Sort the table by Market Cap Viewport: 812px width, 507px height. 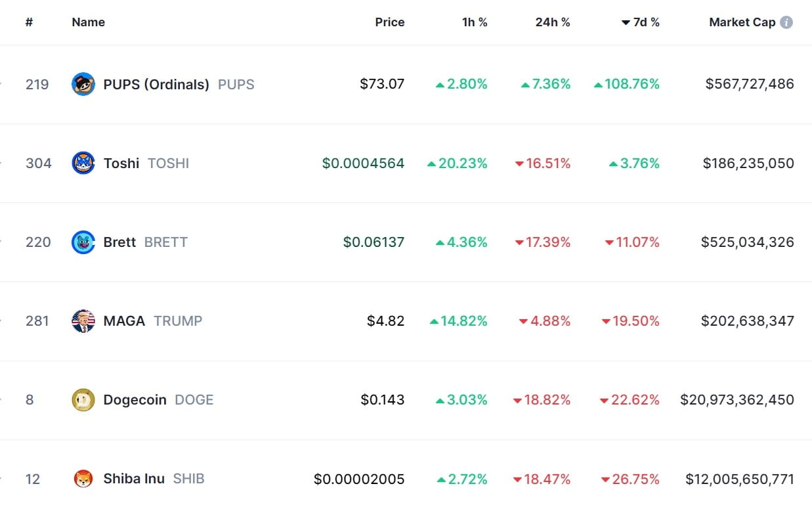744,22
